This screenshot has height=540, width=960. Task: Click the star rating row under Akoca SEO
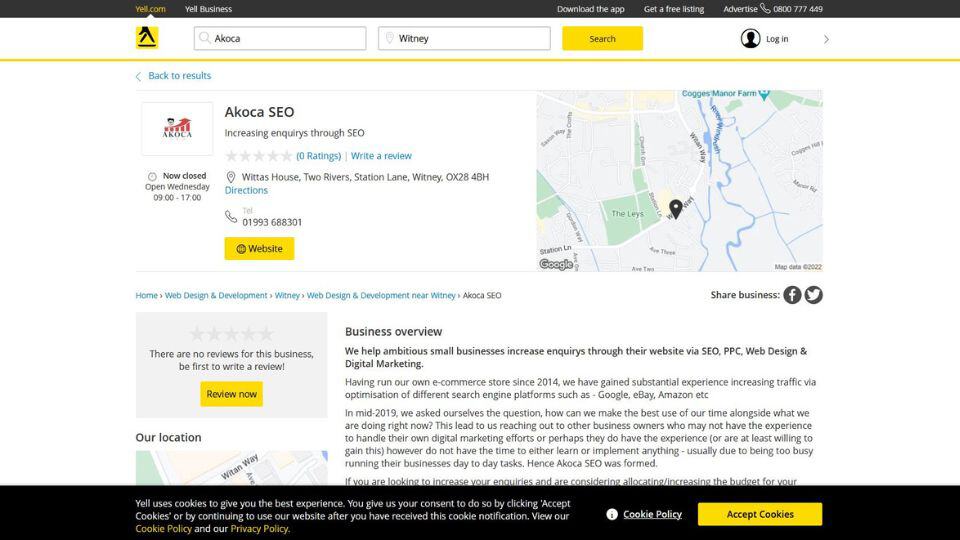pos(259,156)
